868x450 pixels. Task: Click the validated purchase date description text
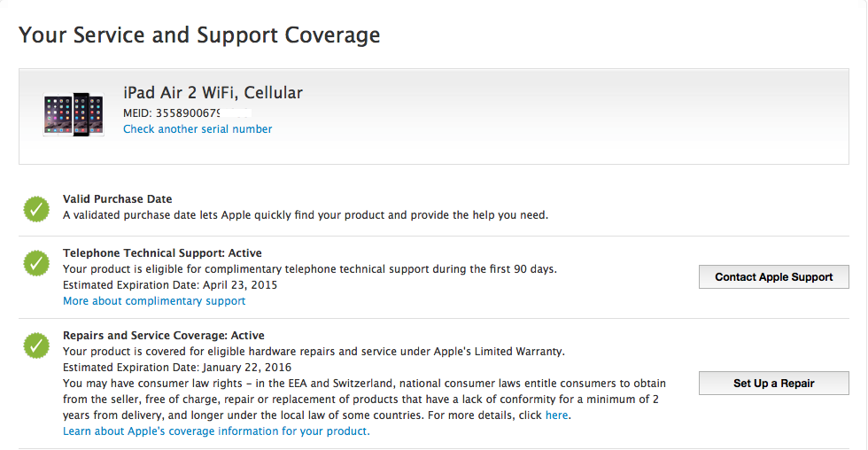[x=306, y=214]
